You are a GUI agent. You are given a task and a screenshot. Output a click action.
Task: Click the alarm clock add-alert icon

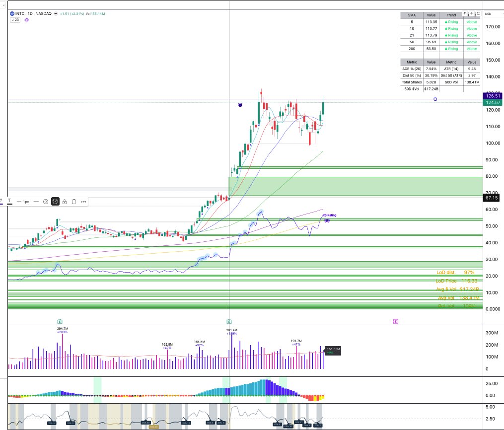(x=55, y=202)
